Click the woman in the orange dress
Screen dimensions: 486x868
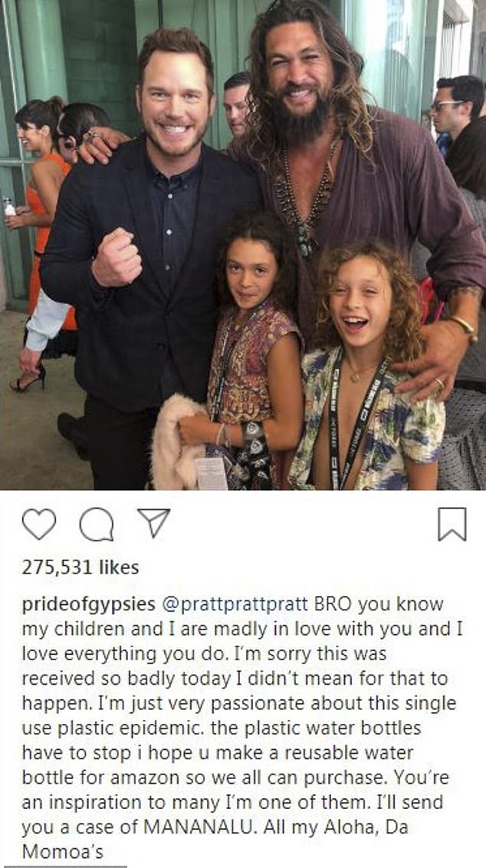pos(41,232)
